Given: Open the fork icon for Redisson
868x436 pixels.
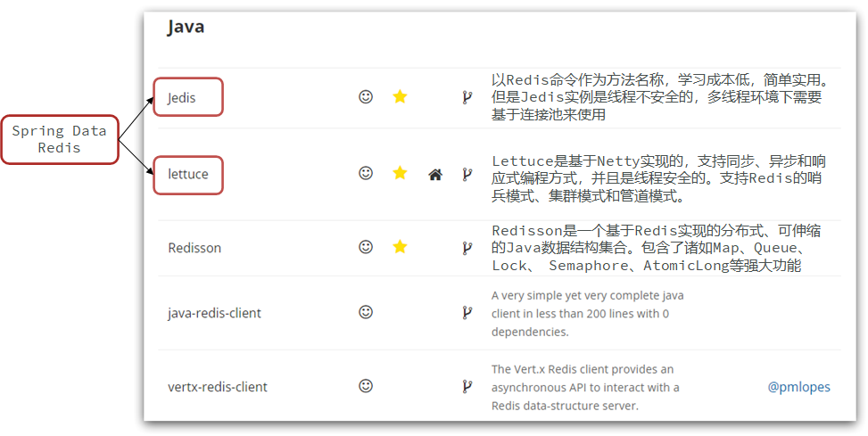Looking at the screenshot, I should click(x=467, y=248).
